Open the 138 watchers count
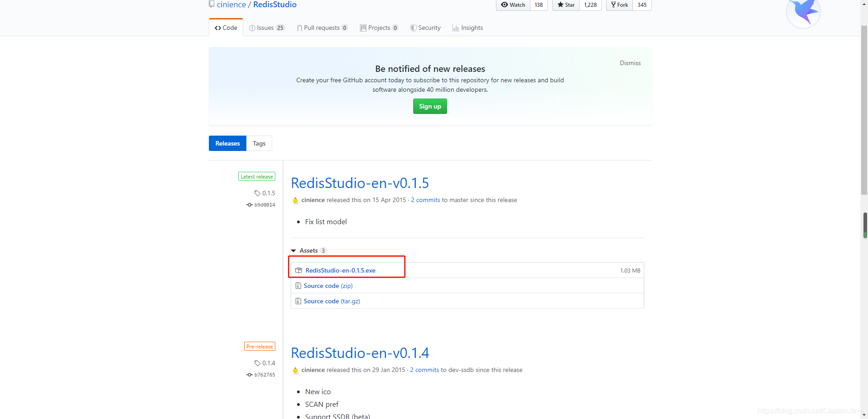Screen dimensions: 868x419 tap(539, 5)
